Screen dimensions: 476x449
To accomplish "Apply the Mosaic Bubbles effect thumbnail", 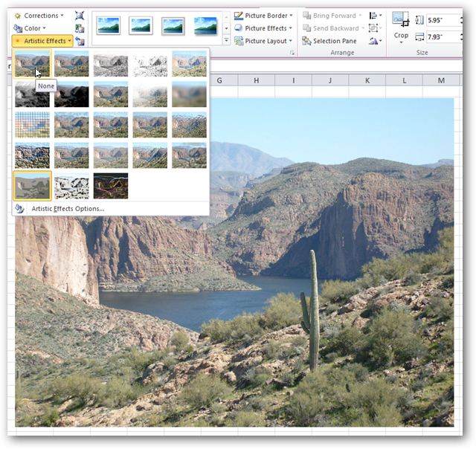I will (x=150, y=125).
